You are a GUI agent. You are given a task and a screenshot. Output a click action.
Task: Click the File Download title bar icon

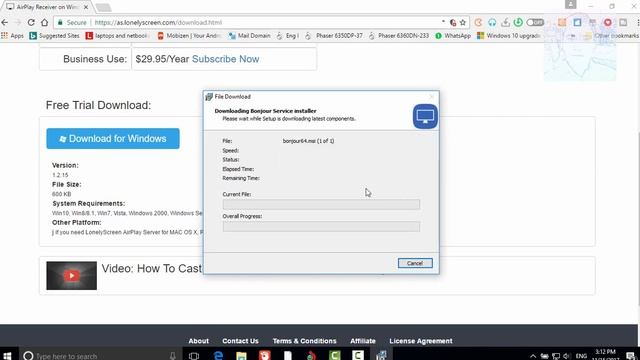click(x=209, y=97)
